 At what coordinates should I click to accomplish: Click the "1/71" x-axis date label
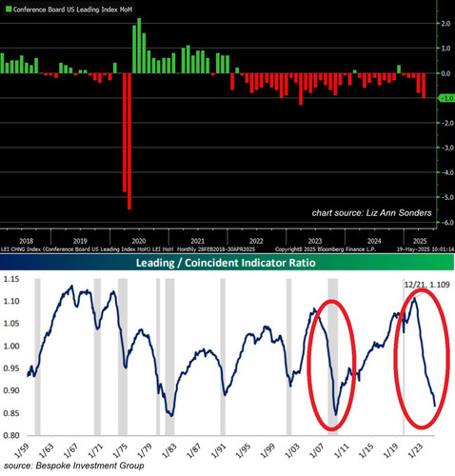pyautogui.click(x=95, y=450)
